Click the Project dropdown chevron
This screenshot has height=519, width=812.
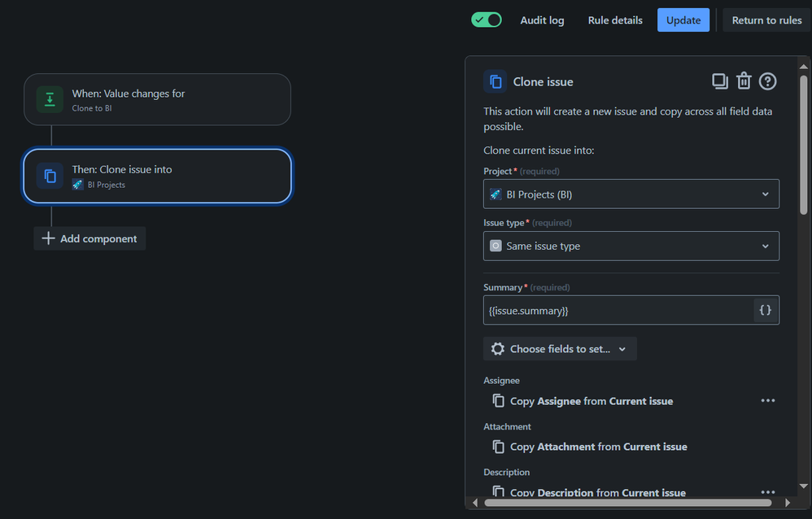tap(765, 194)
